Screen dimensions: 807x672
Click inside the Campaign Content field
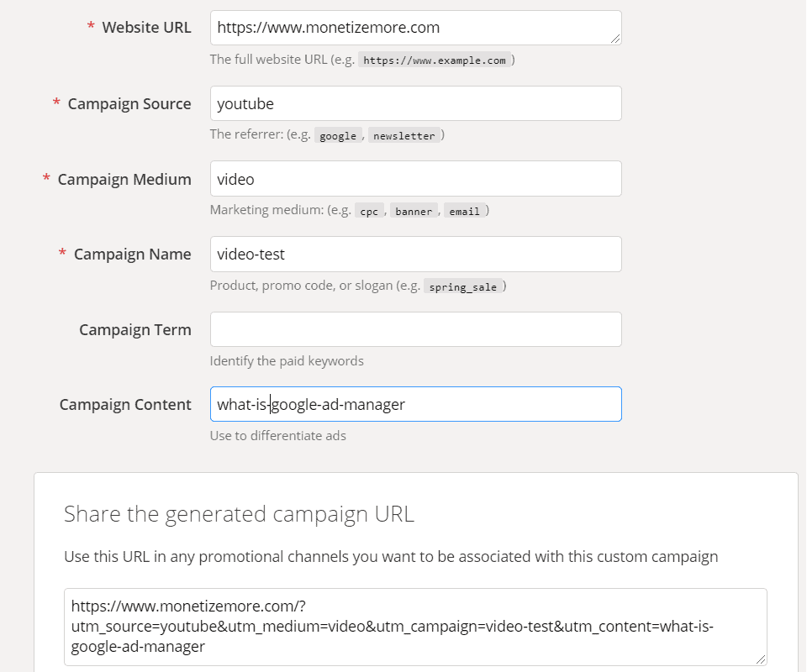[x=416, y=404]
